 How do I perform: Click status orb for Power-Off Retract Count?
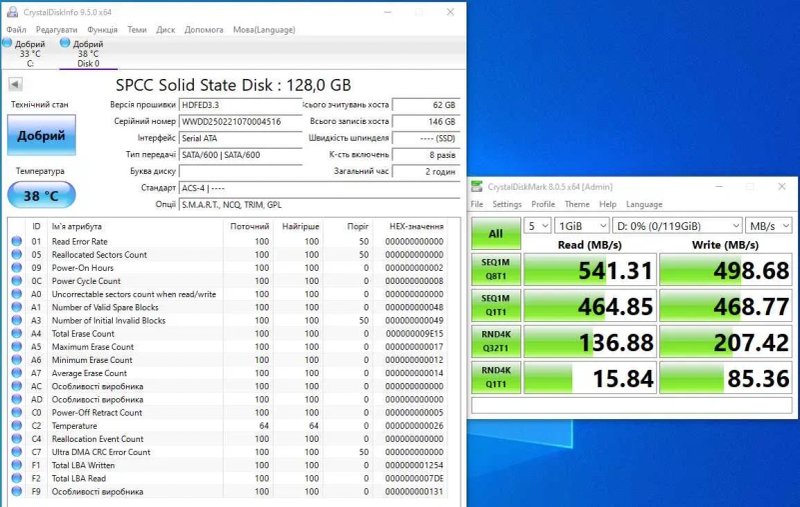point(16,413)
